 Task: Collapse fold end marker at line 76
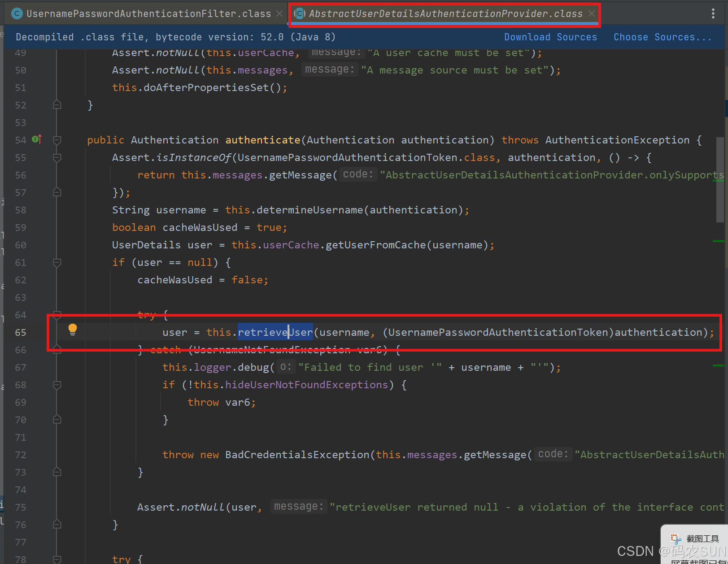57,525
